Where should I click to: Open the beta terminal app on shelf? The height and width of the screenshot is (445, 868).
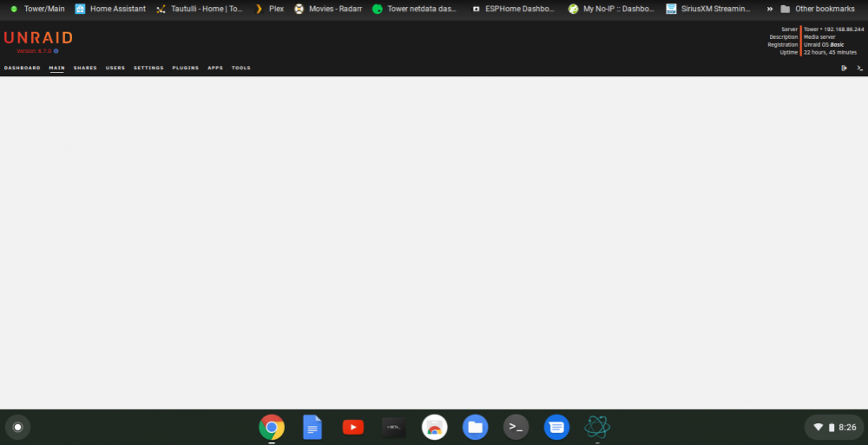[393, 428]
